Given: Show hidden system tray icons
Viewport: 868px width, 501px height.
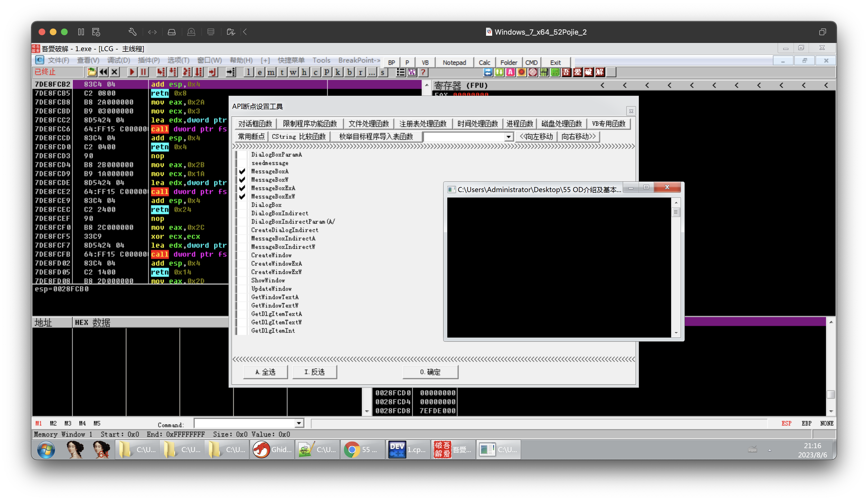Looking at the screenshot, I should click(x=770, y=450).
